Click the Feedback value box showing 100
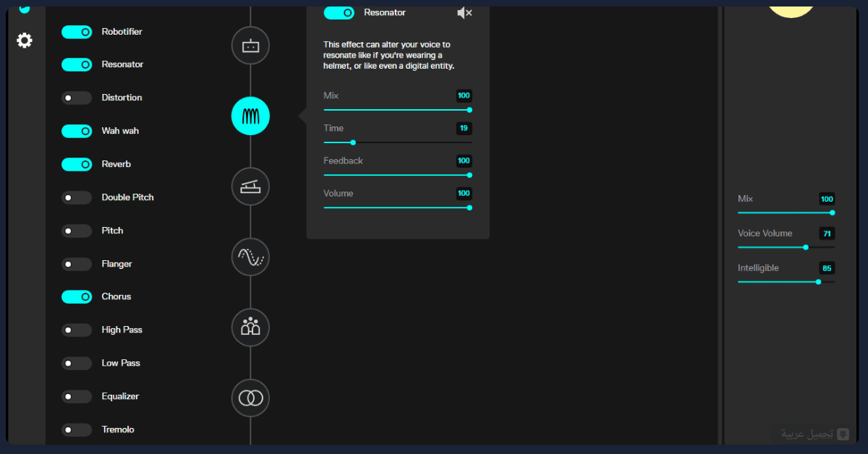This screenshot has width=868, height=454. pyautogui.click(x=464, y=160)
